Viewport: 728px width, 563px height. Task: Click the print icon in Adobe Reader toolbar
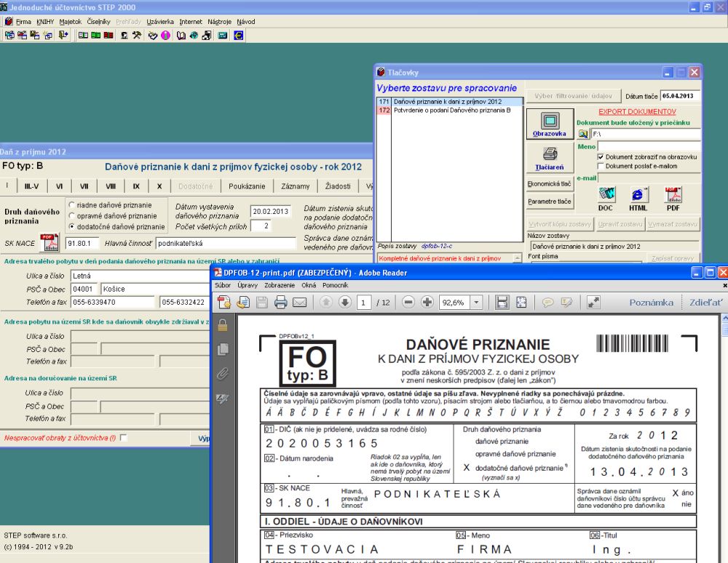coord(280,303)
